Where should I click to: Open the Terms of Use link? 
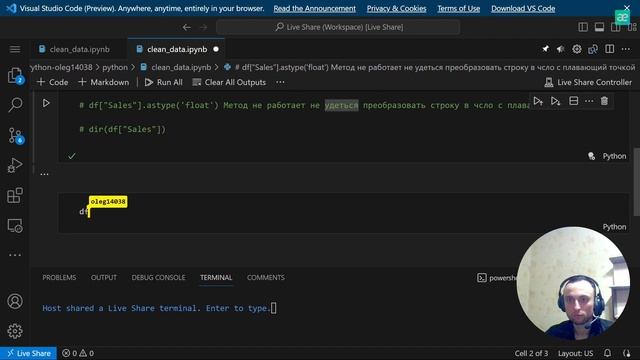point(458,8)
